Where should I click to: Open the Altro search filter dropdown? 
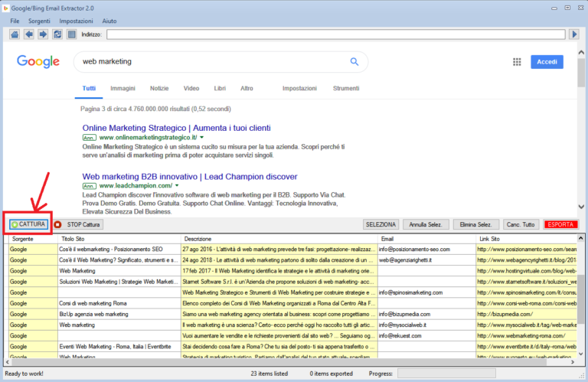click(247, 89)
